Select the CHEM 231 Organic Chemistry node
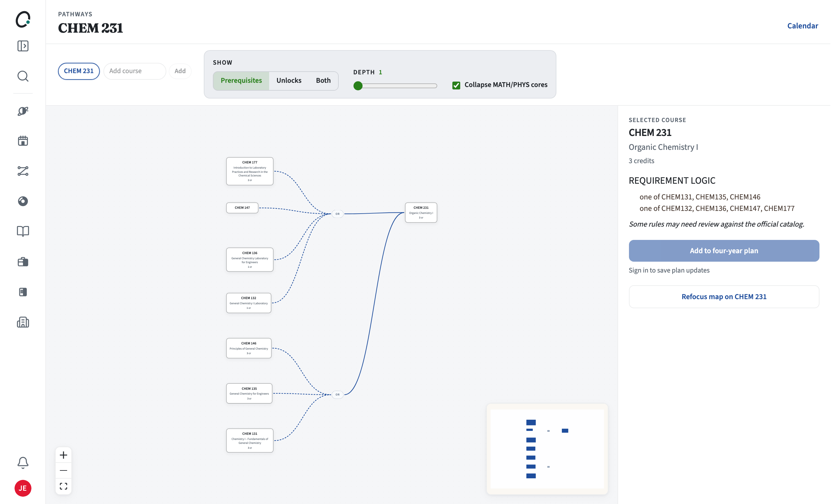Image resolution: width=837 pixels, height=504 pixels. click(421, 212)
